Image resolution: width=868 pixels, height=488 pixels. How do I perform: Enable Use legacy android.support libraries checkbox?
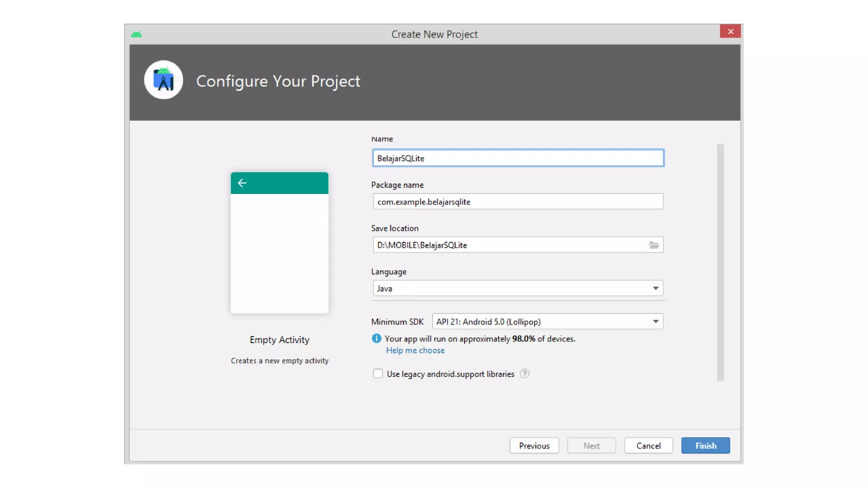click(378, 374)
